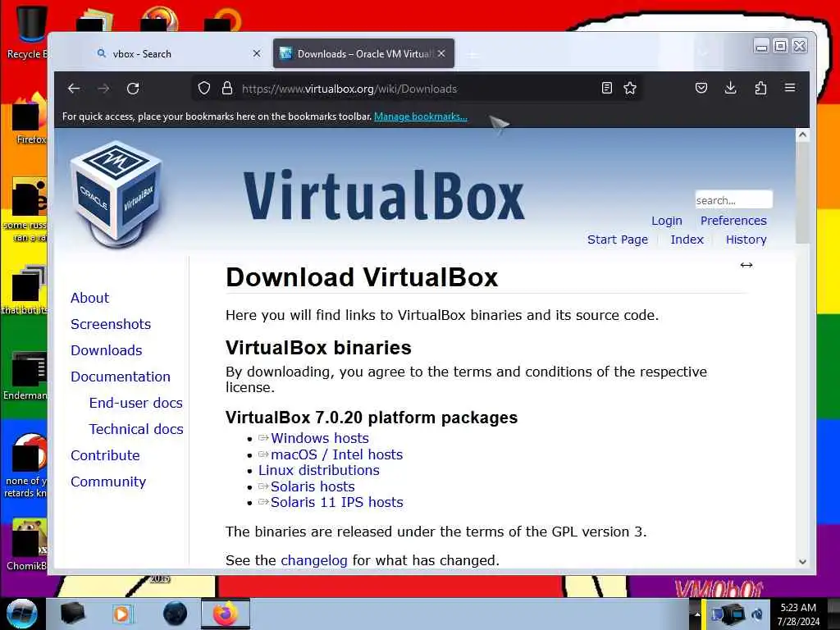Open the Firefox hamburger application menu

[790, 87]
